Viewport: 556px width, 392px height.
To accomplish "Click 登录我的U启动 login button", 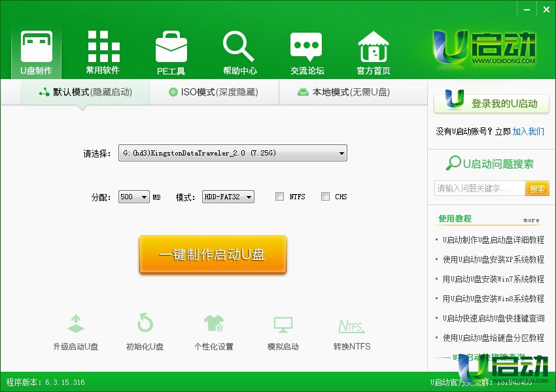I will tap(491, 103).
